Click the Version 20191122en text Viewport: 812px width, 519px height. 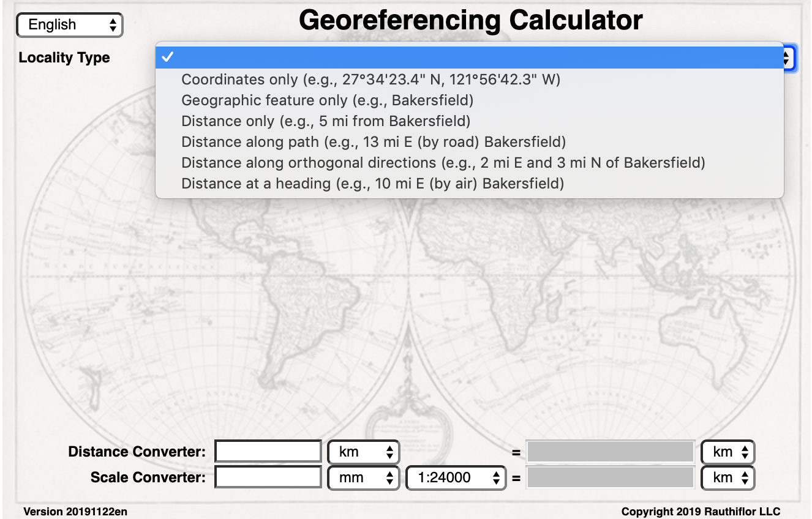pos(75,511)
